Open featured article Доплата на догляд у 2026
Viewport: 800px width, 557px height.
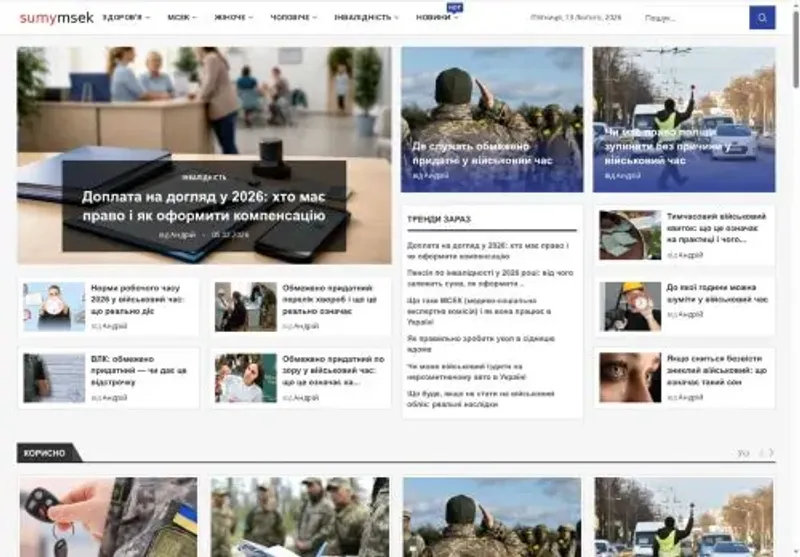(204, 206)
